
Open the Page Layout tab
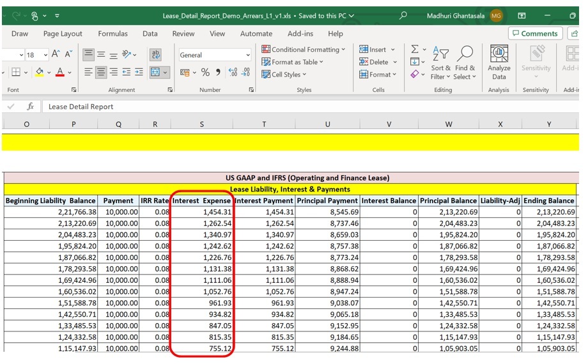click(63, 34)
